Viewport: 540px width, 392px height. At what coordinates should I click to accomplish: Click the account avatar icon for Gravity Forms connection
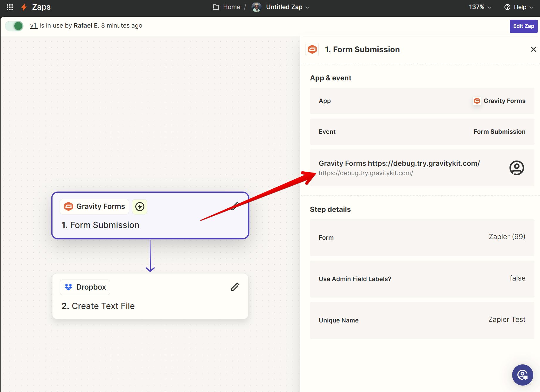pos(517,168)
